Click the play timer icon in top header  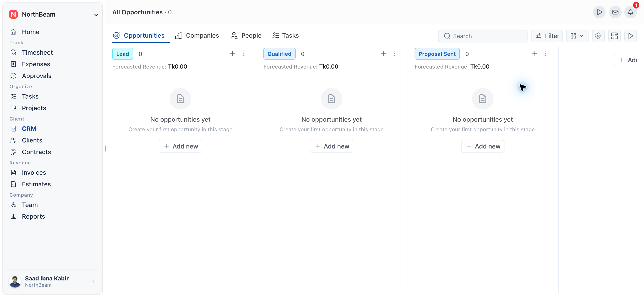point(599,12)
